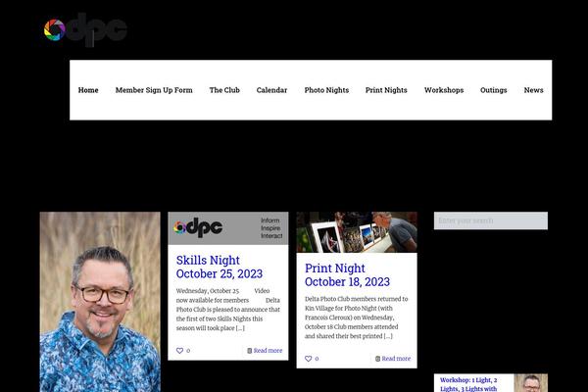Click the dpc logo in the header
This screenshot has width=588, height=392.
point(85,29)
